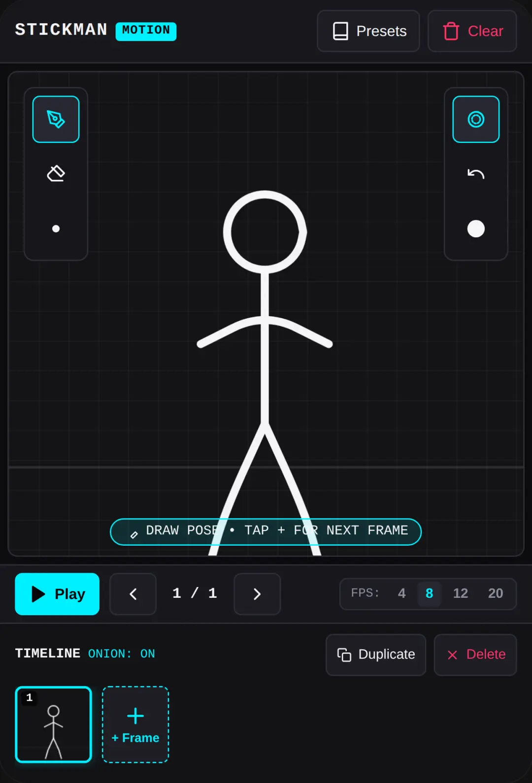Undo the last stroke
This screenshot has width=532, height=783.
[x=476, y=174]
